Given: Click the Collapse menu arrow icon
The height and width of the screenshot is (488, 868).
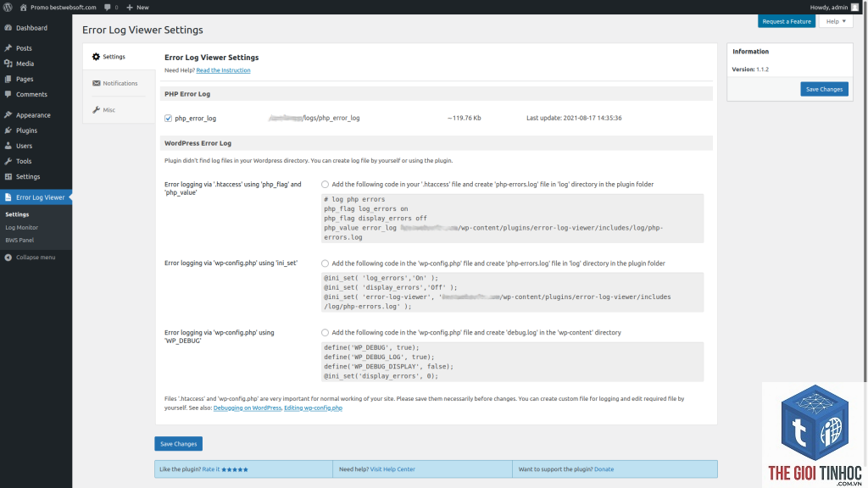Looking at the screenshot, I should [x=8, y=258].
